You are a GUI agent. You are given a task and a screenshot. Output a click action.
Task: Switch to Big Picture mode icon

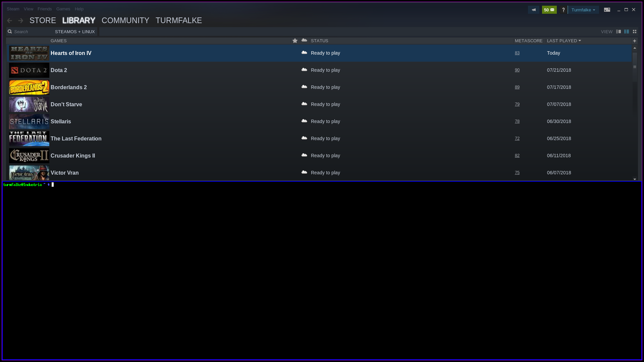coord(607,10)
